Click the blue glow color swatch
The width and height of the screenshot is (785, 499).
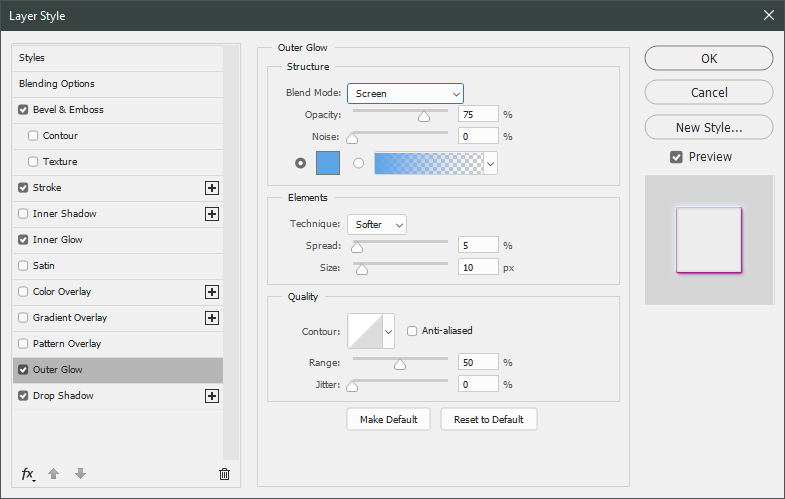[x=328, y=162]
